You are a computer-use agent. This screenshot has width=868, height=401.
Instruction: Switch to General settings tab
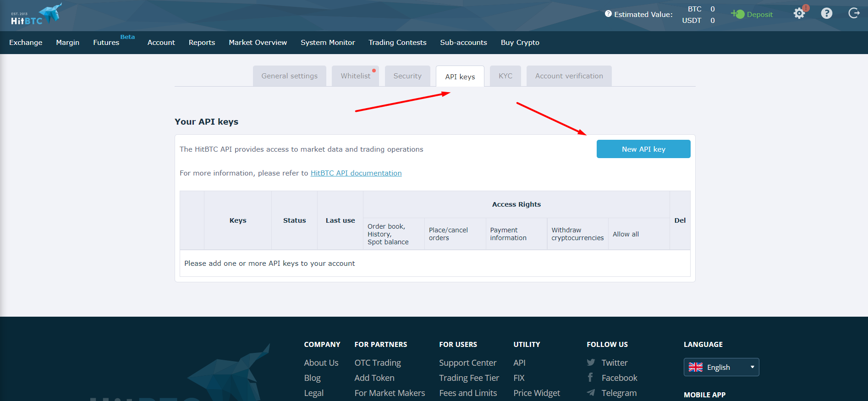coord(290,76)
